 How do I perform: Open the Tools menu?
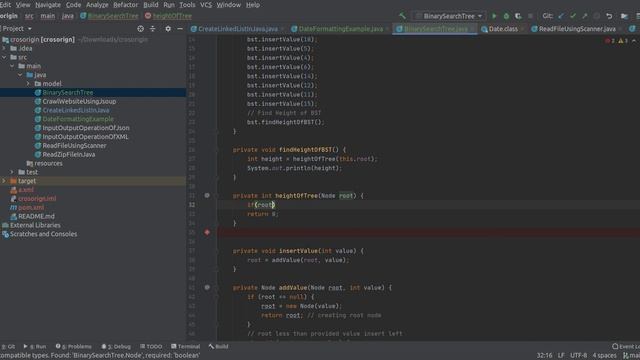click(x=187, y=5)
